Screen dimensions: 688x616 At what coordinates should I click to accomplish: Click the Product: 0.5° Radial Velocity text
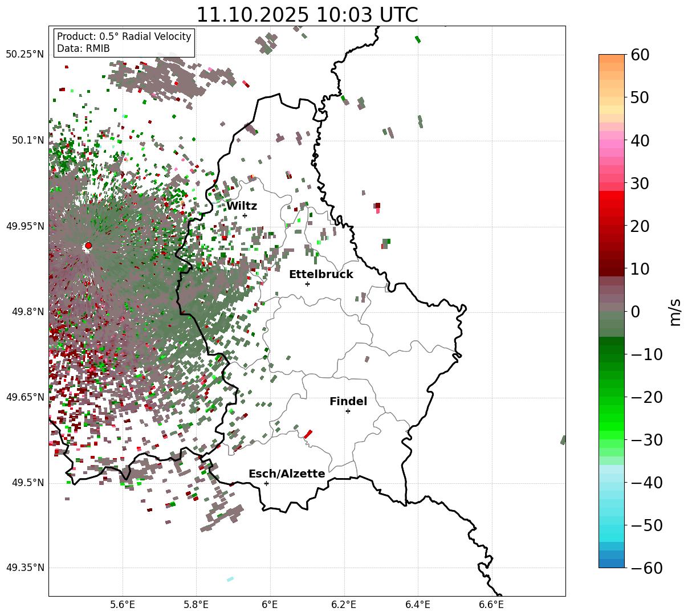[124, 36]
